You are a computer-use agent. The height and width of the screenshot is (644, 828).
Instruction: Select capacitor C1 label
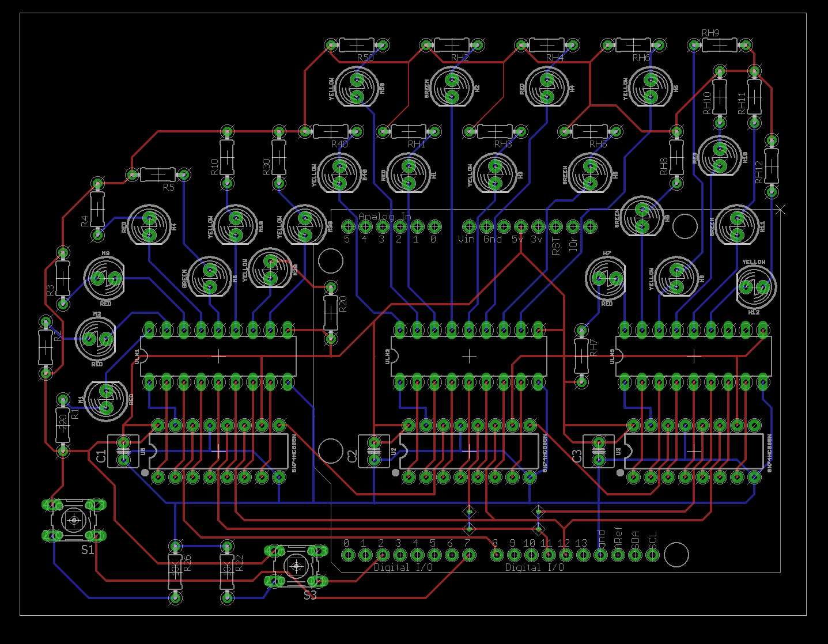(101, 457)
